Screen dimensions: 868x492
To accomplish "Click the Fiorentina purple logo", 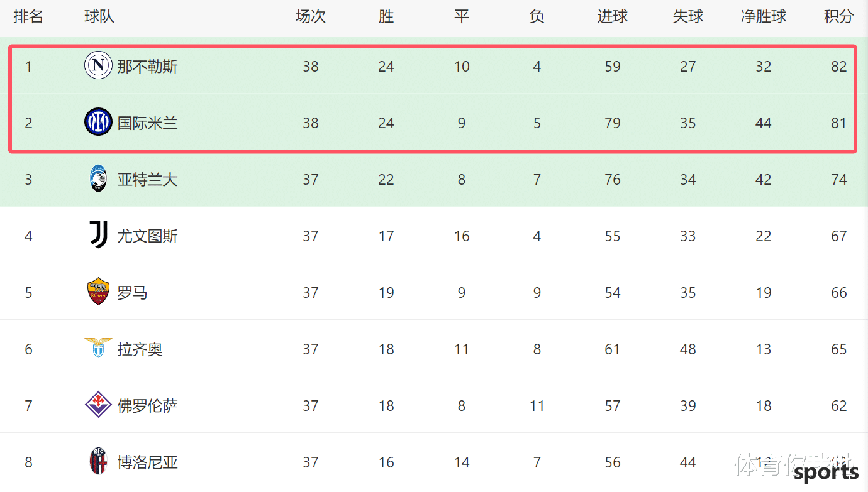I will 98,405.
